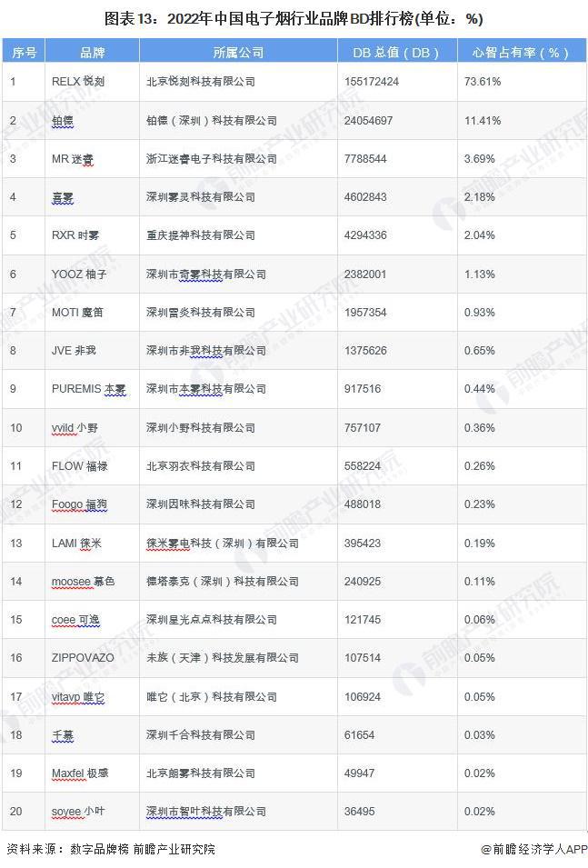Click value 1375626
The height and width of the screenshot is (868, 588).
pyautogui.click(x=364, y=351)
